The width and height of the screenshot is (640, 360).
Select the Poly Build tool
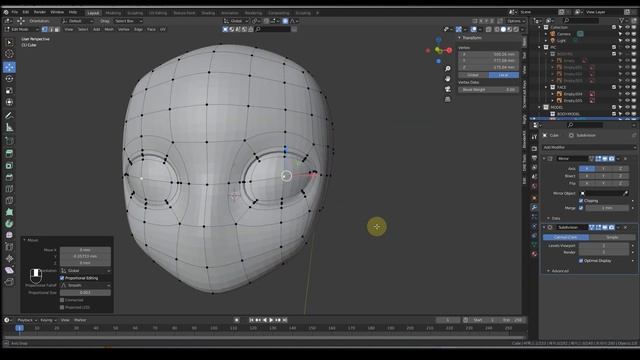coord(9,212)
